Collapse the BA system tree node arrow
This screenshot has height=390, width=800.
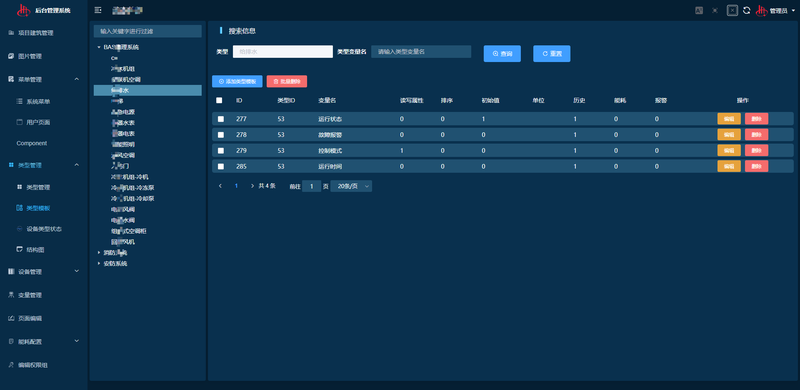click(x=98, y=47)
